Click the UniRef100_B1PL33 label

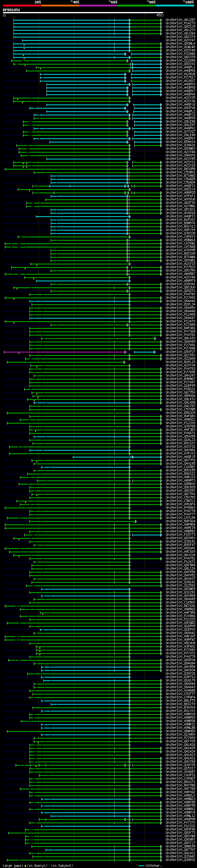pyautogui.click(x=180, y=362)
